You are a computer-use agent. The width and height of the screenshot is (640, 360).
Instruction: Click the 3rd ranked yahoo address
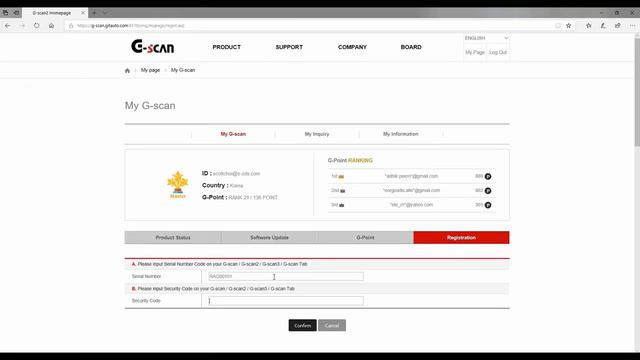(x=411, y=205)
